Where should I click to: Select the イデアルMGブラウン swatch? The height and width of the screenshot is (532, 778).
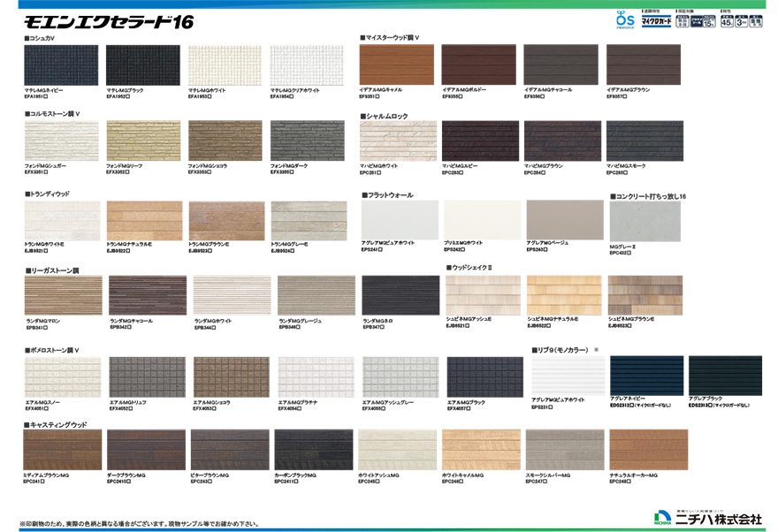pyautogui.click(x=644, y=65)
